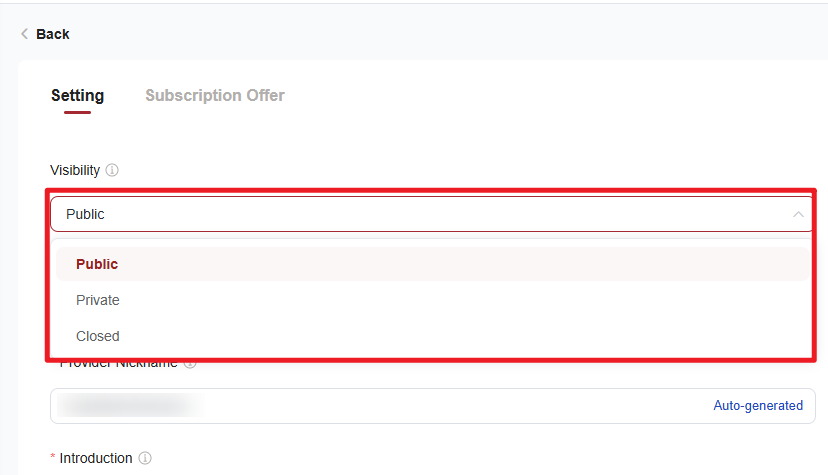Click the partially hidden Provider Nickname label
828x475 pixels.
click(118, 365)
